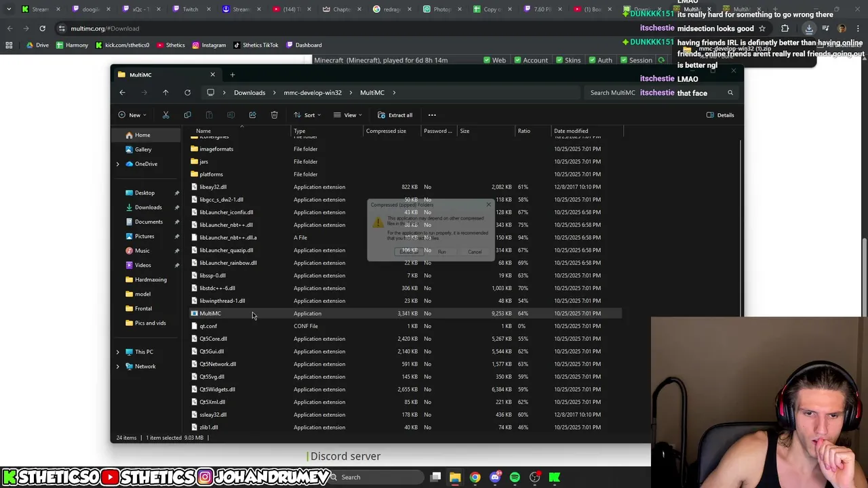
Task: Open the New dropdown menu
Action: click(x=132, y=115)
